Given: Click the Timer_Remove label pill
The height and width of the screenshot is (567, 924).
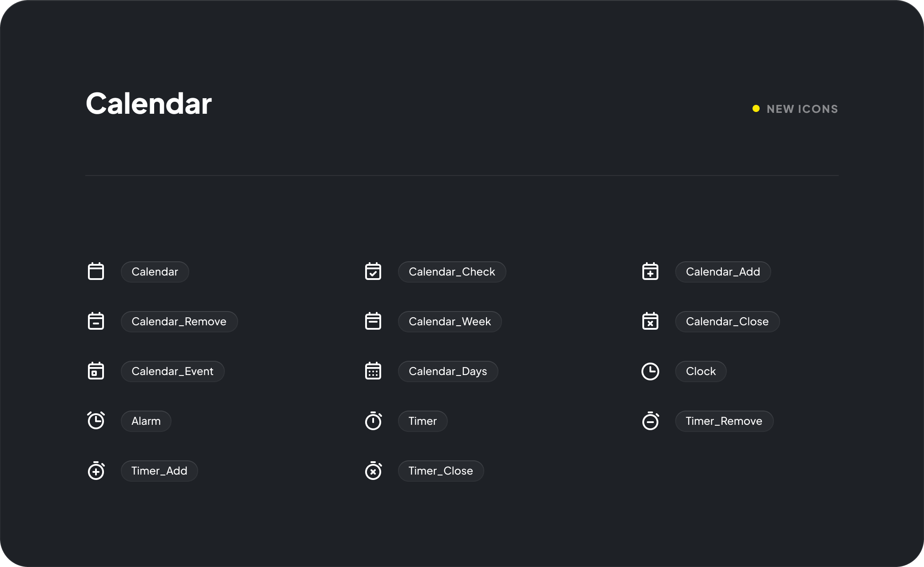Looking at the screenshot, I should [x=724, y=421].
